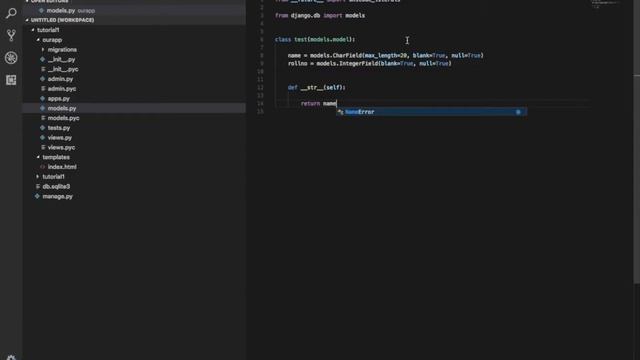Collapse the tutorial1 root folder
The width and height of the screenshot is (640, 360).
click(33, 30)
